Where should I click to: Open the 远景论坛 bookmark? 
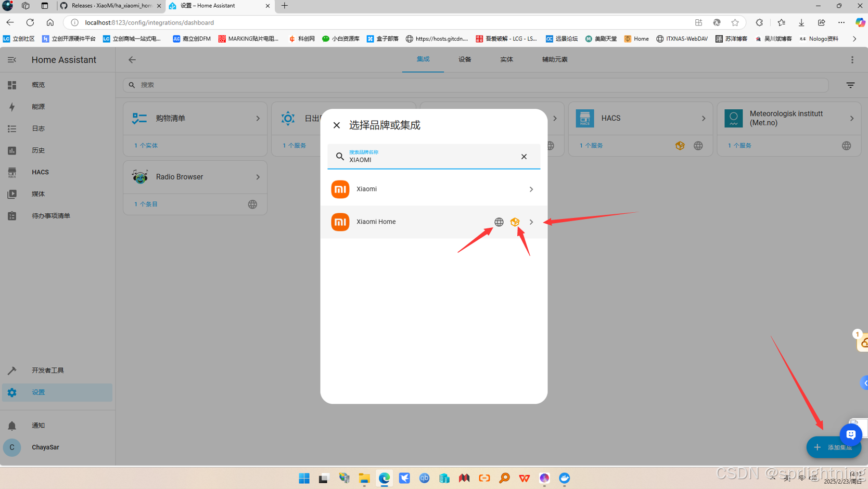(562, 38)
